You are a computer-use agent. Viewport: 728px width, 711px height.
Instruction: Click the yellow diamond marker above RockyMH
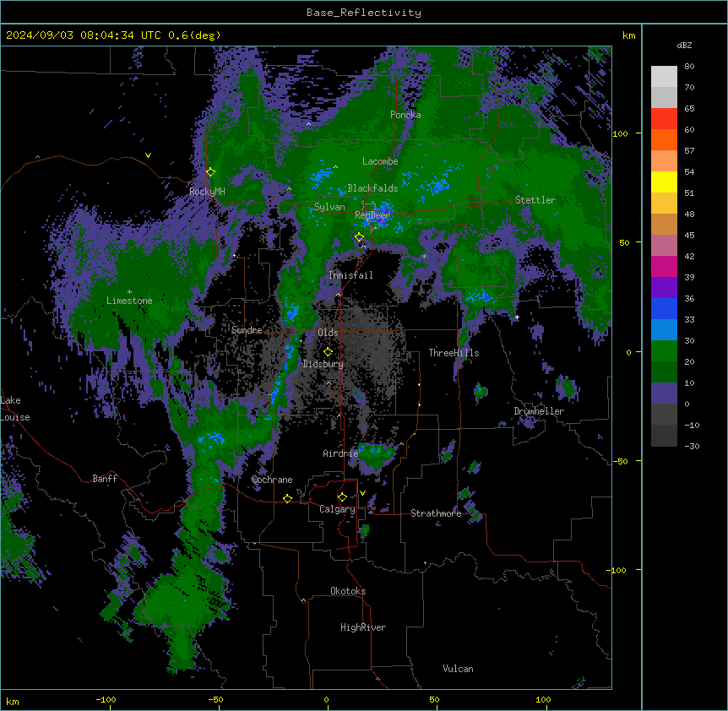click(x=211, y=172)
